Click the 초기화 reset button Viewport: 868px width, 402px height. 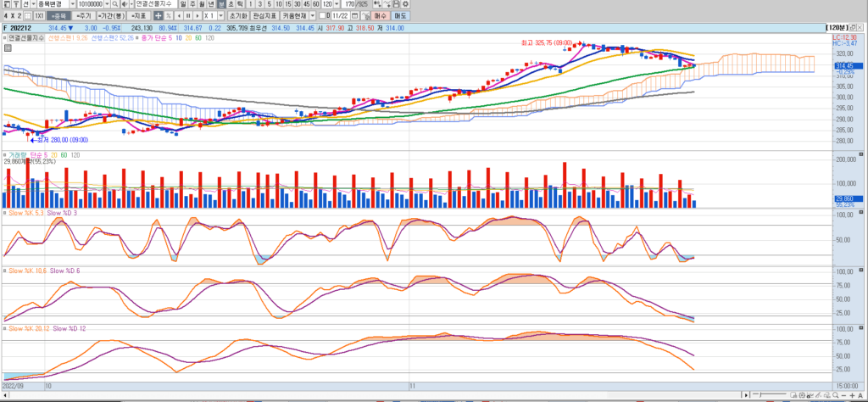(238, 16)
